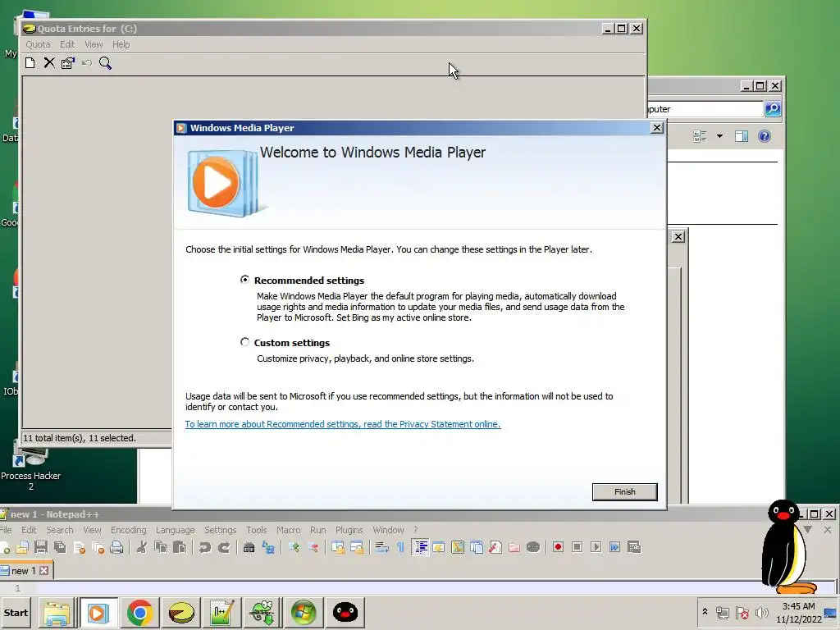
Task: Open the Edit menu in Quota Entries window
Action: point(67,44)
